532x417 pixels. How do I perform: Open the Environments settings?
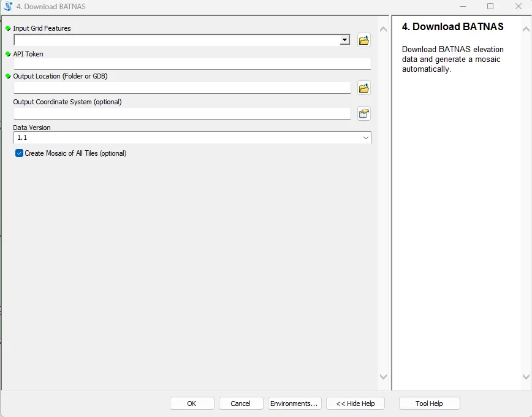click(294, 403)
